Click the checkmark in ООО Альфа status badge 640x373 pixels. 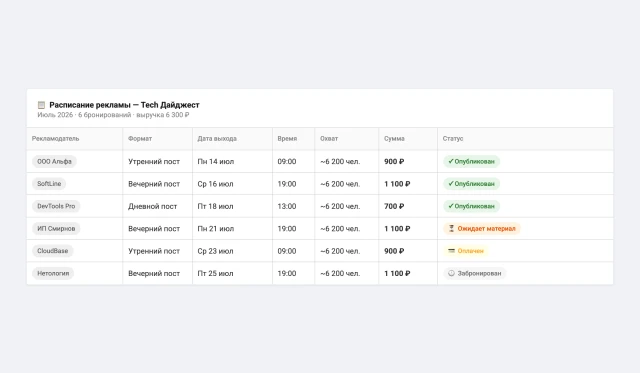tap(451, 161)
